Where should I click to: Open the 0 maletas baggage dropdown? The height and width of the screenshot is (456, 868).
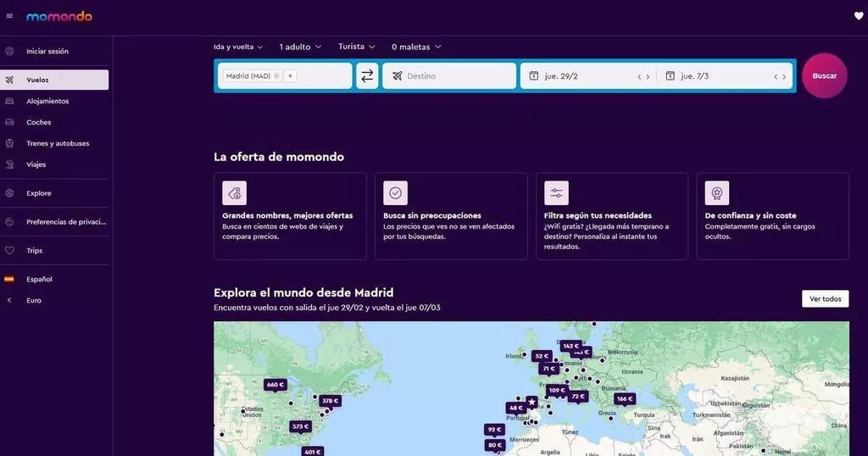[x=416, y=47]
